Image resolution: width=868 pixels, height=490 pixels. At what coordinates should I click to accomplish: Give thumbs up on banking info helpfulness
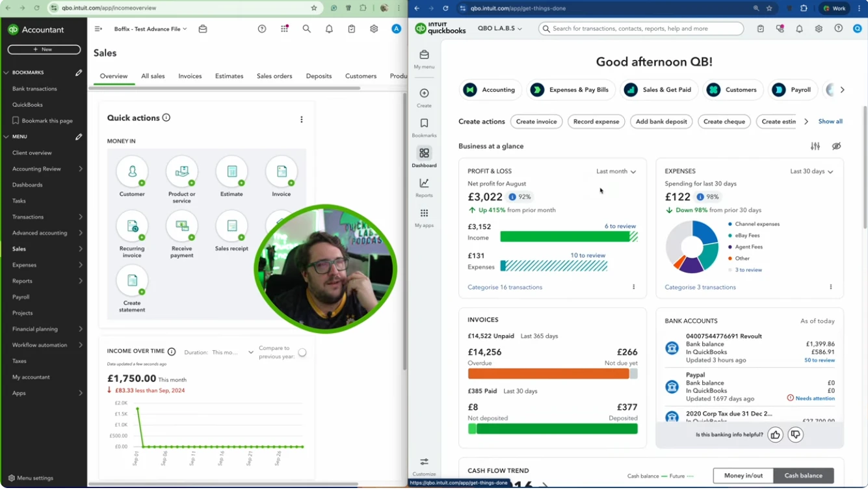pos(775,434)
